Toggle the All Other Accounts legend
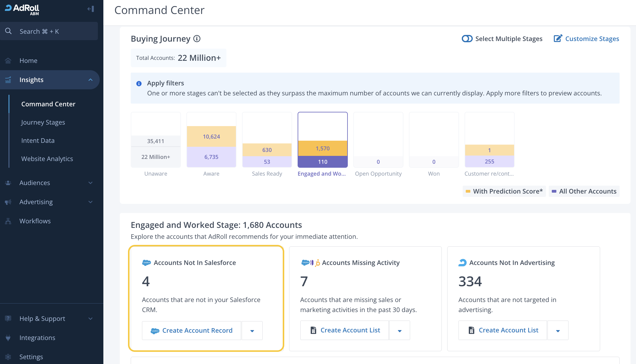The width and height of the screenshot is (636, 364). pyautogui.click(x=584, y=191)
